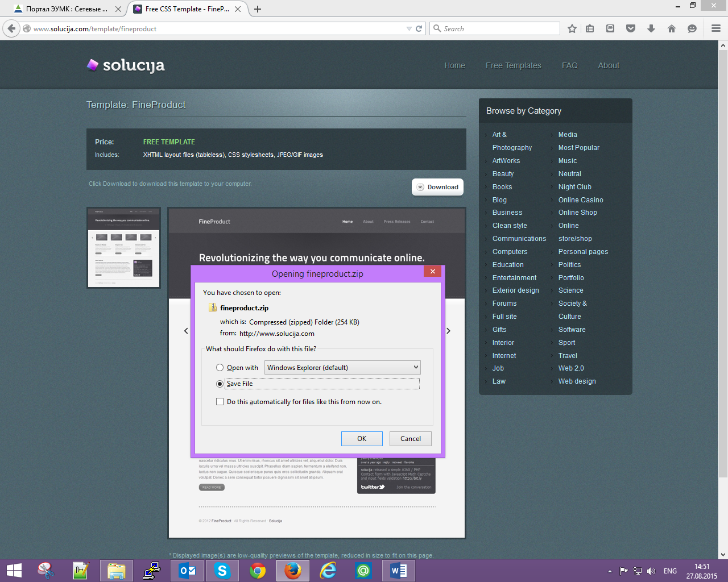
Task: Launch Internet Explorer from taskbar
Action: coord(328,571)
